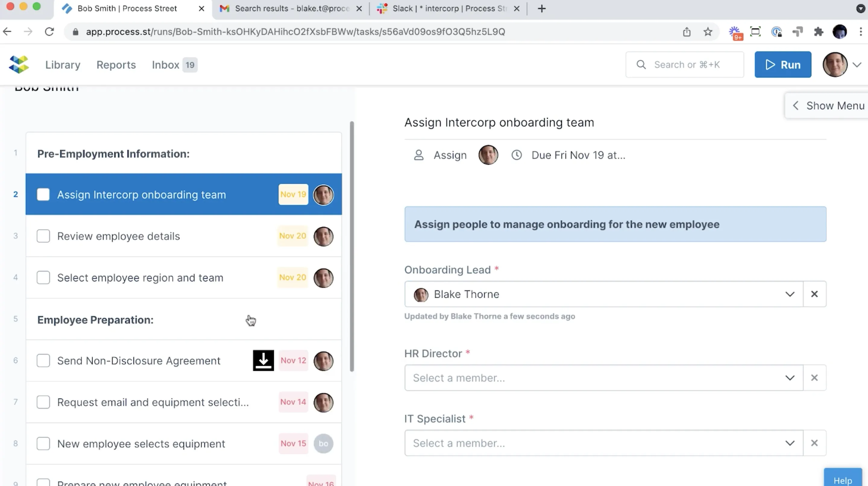Click avatar on Review employee details row

(323, 236)
